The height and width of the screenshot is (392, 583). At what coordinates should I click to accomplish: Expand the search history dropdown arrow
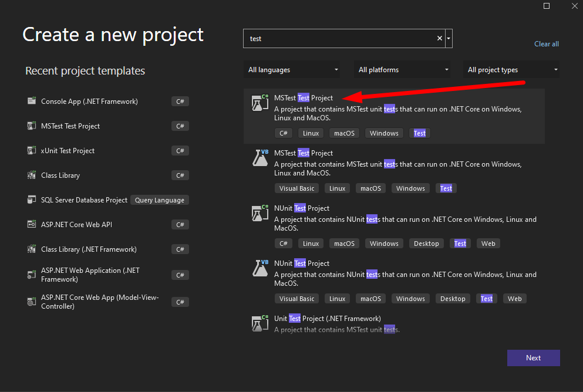449,39
